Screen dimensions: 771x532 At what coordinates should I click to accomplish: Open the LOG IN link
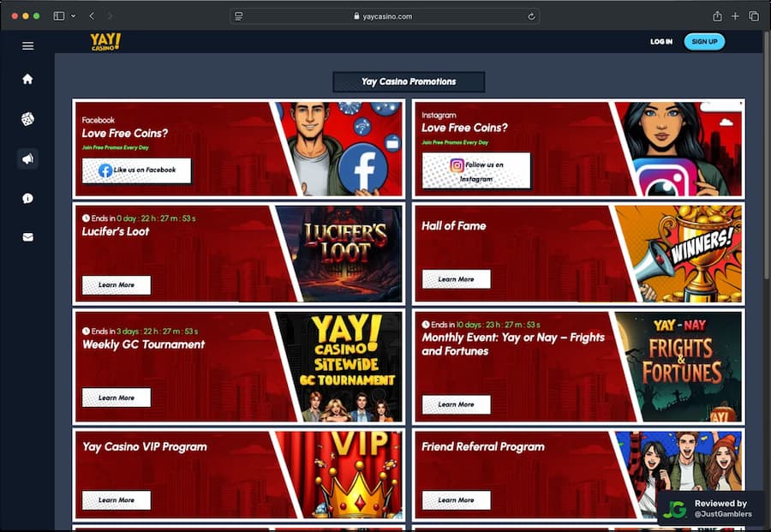click(x=660, y=41)
